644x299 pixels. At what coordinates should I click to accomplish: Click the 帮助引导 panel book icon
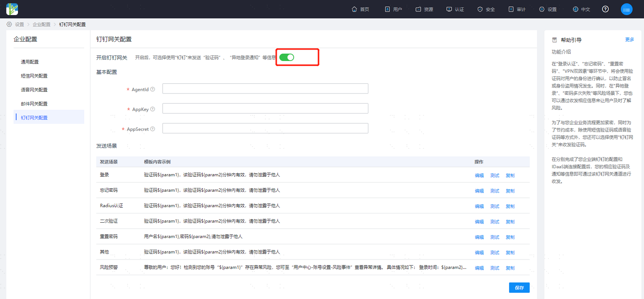554,40
